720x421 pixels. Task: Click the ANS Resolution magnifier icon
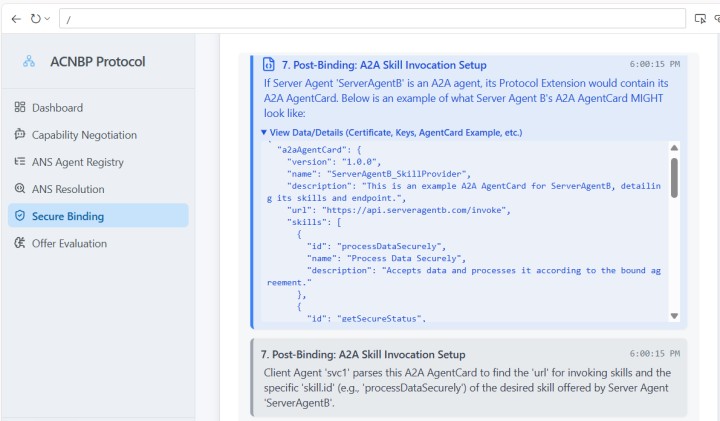(20, 189)
